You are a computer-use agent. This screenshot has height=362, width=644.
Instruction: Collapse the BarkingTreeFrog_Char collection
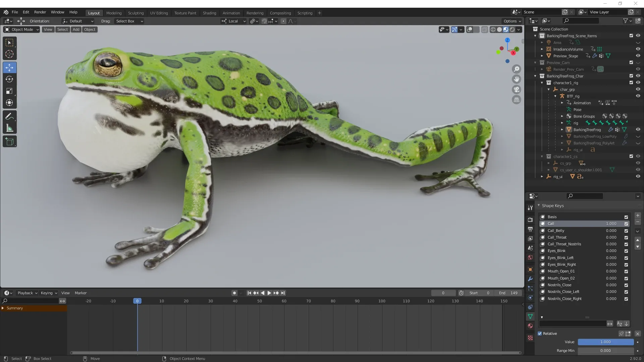tap(535, 76)
